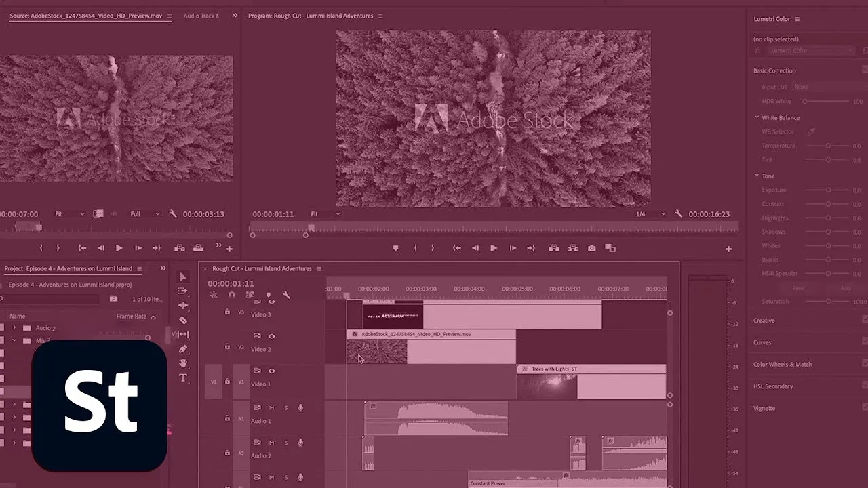Click the WB Selector eyedropper
868x488 pixels.
tap(810, 131)
